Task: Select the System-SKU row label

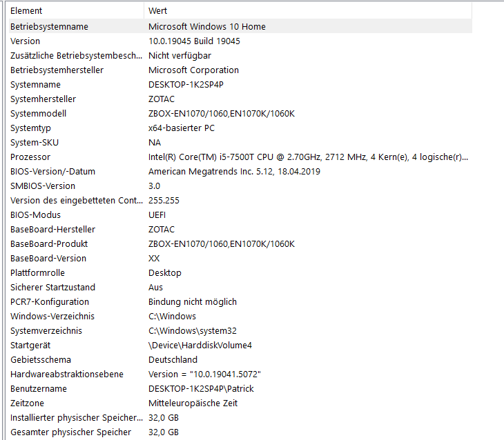Action: pyautogui.click(x=35, y=142)
